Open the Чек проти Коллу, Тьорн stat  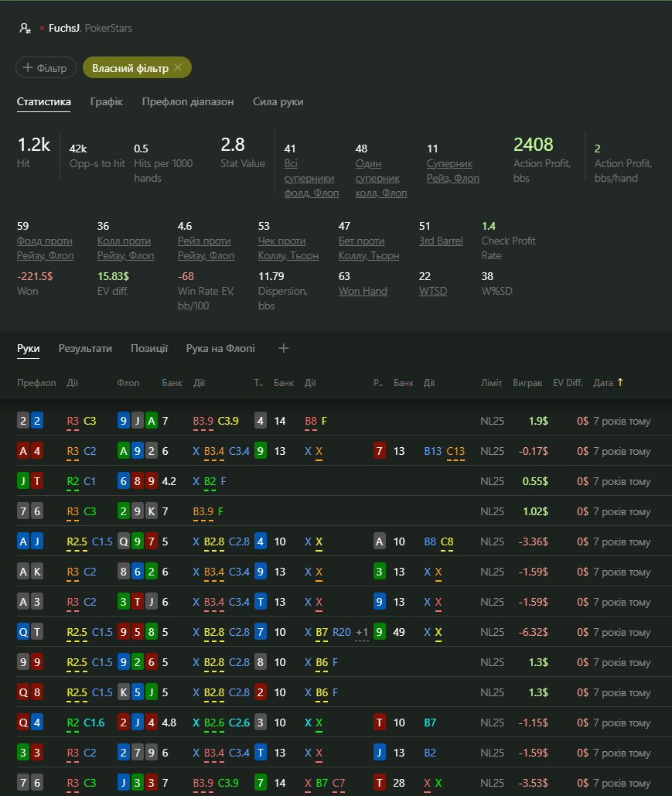(288, 248)
